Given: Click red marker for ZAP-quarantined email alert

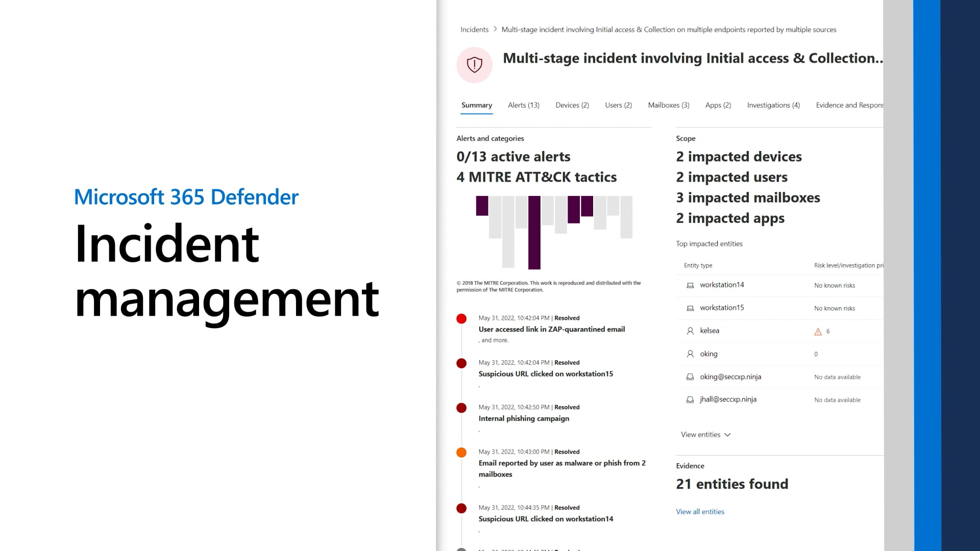Looking at the screenshot, I should click(x=461, y=319).
